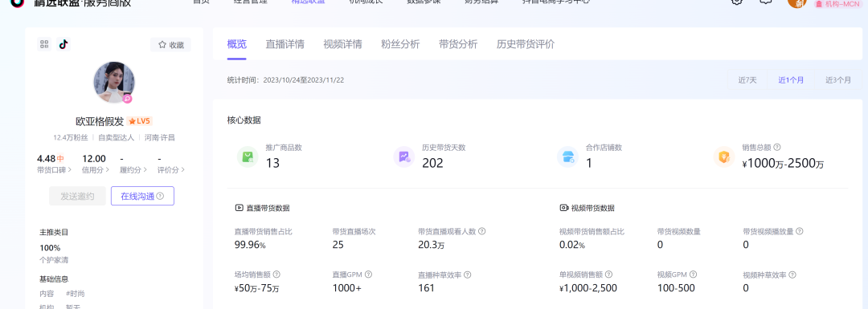Show help for 直播种草效率
The height and width of the screenshot is (309, 868).
click(467, 274)
